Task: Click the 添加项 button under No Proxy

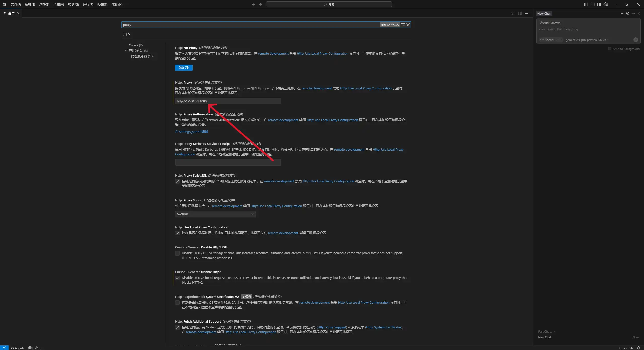Action: pos(184,68)
